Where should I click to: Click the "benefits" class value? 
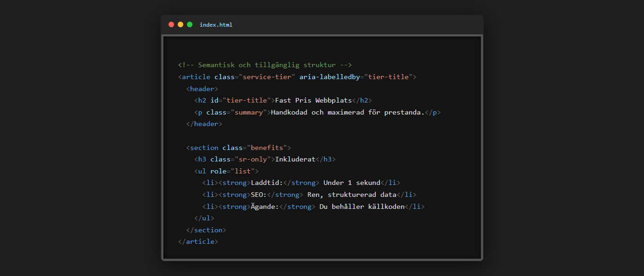[267, 148]
